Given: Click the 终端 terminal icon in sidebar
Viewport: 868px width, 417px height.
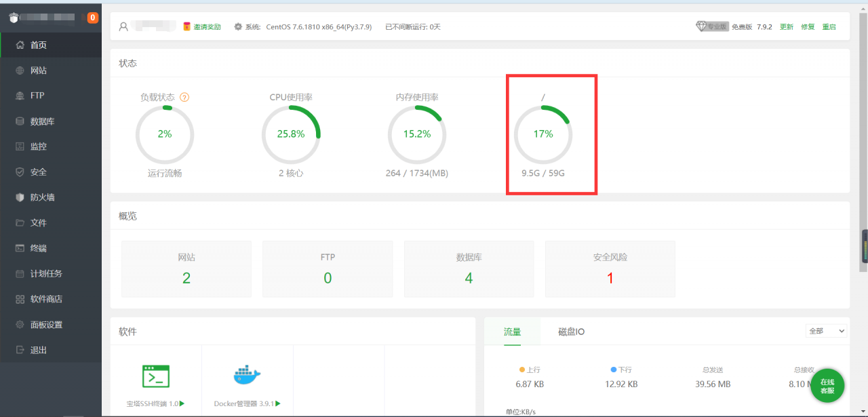Looking at the screenshot, I should point(20,248).
